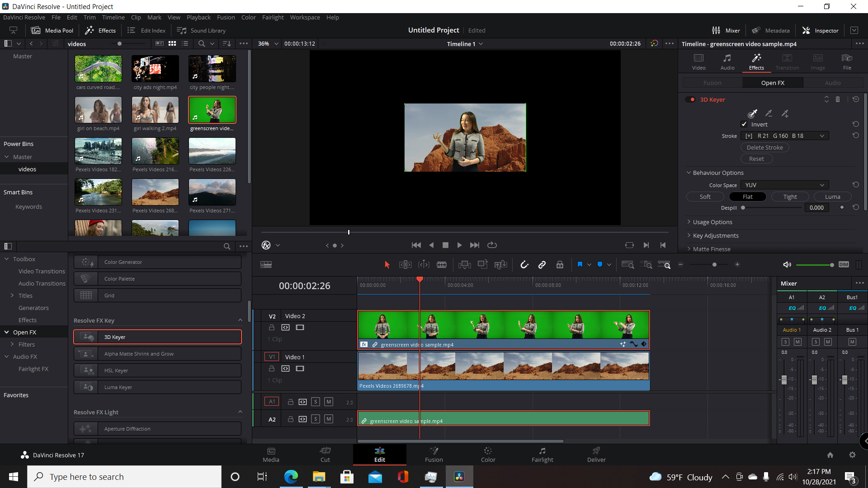The height and width of the screenshot is (488, 868).
Task: Click the 3D Keyer subtract stroke tool
Action: (x=769, y=113)
